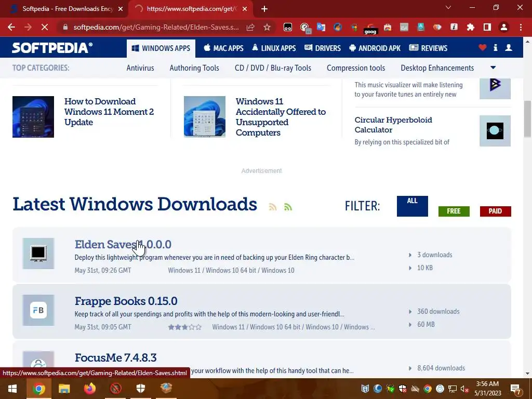This screenshot has height=399, width=532.
Task: Click the green RSS feed icon
Action: tap(288, 207)
